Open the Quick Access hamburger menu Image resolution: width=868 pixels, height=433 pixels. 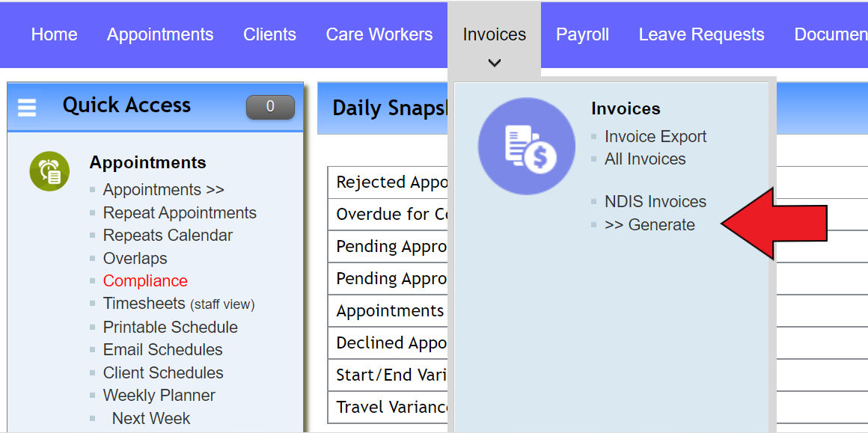click(x=26, y=106)
